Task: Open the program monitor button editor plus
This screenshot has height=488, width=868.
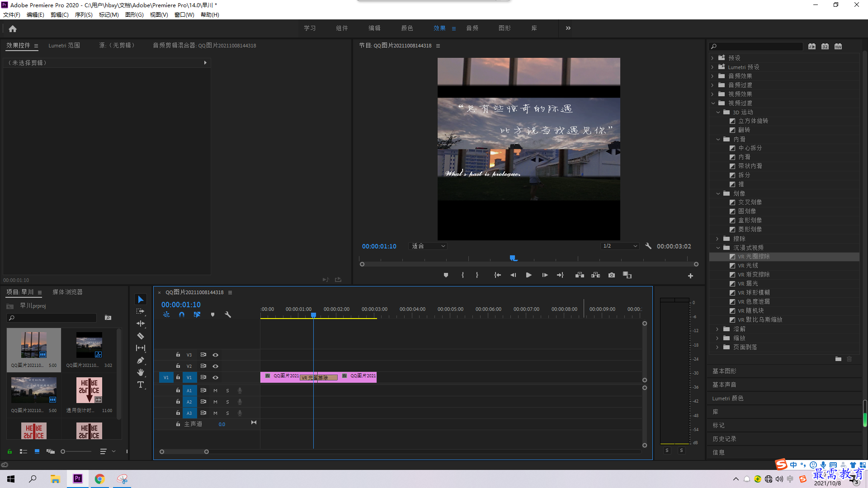Action: click(x=690, y=276)
